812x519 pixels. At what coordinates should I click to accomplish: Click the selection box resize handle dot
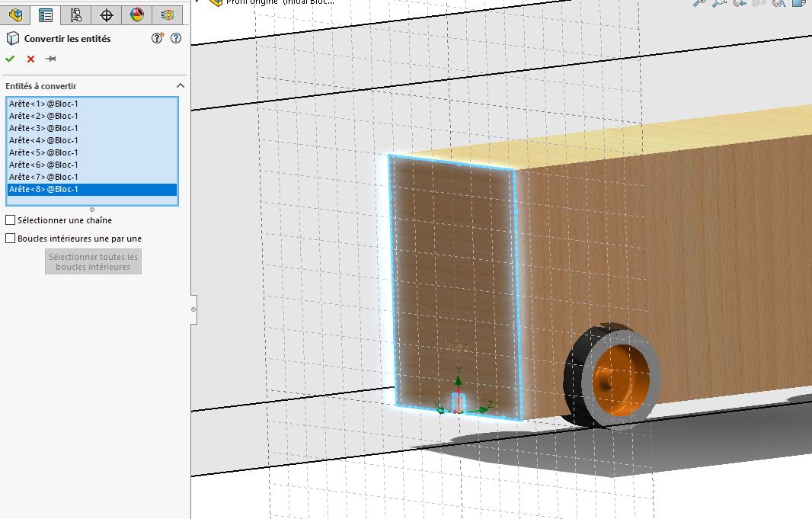[x=92, y=210]
